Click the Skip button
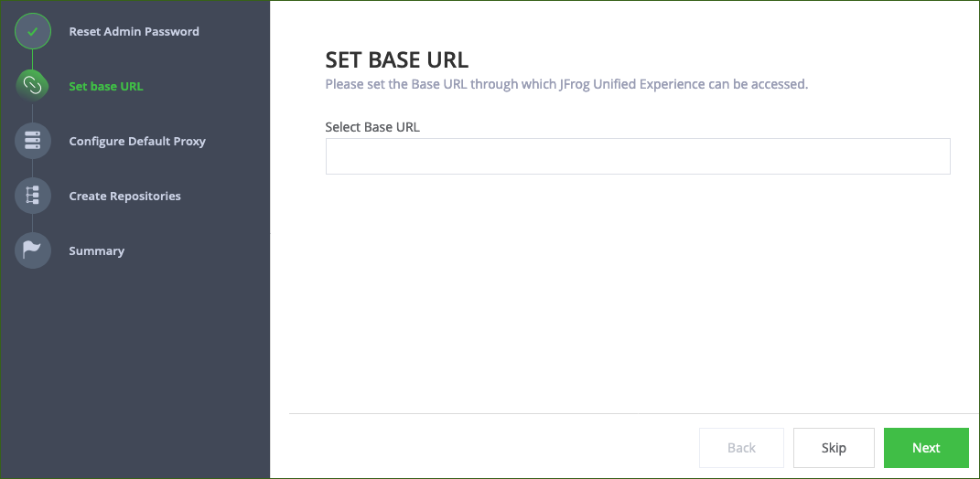This screenshot has width=980, height=479. coord(834,448)
